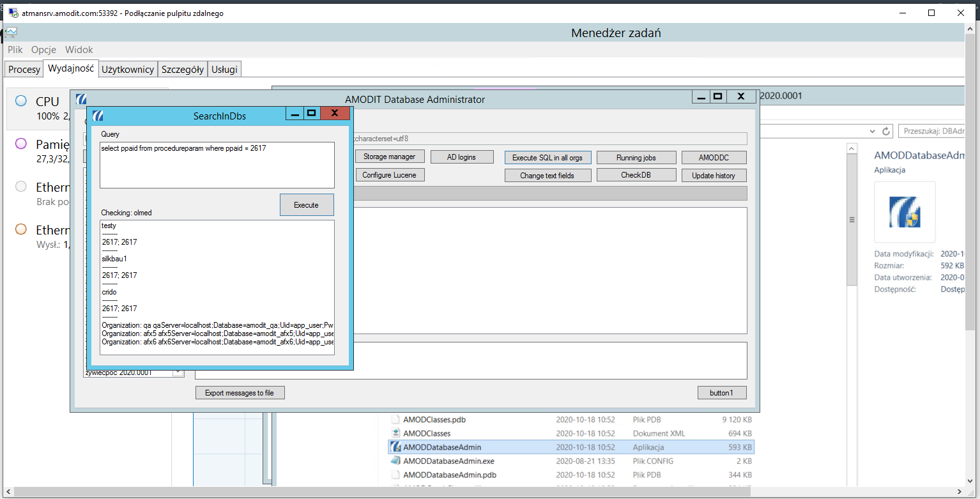Screen dimensions: 980x499
Task: Open the zywiecpoc 2020.0001 dropdown
Action: pyautogui.click(x=178, y=372)
